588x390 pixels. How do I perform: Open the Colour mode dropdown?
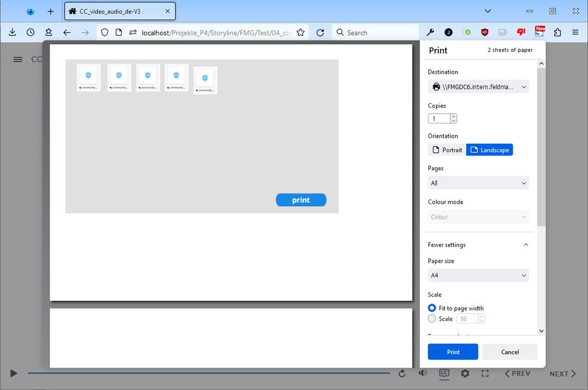478,217
